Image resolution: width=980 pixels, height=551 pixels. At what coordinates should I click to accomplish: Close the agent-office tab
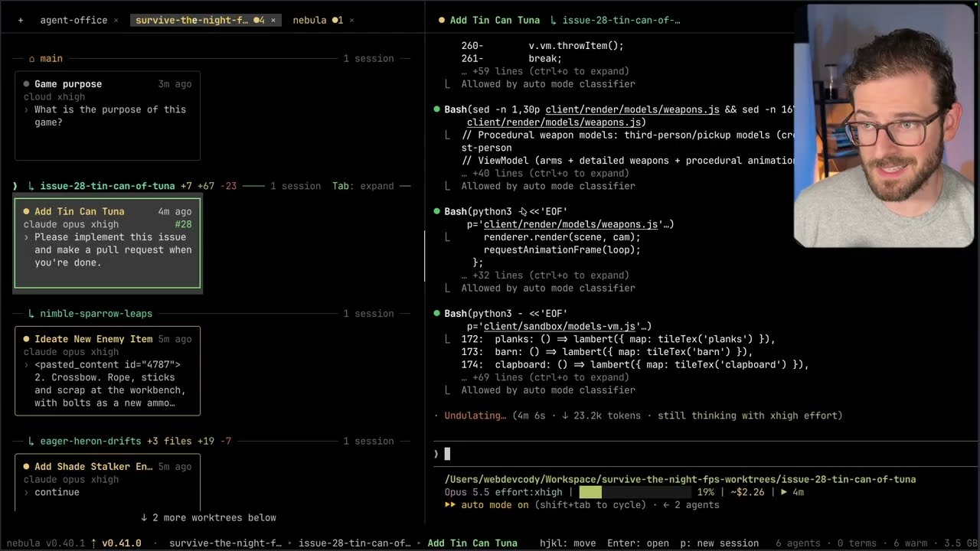coord(116,21)
